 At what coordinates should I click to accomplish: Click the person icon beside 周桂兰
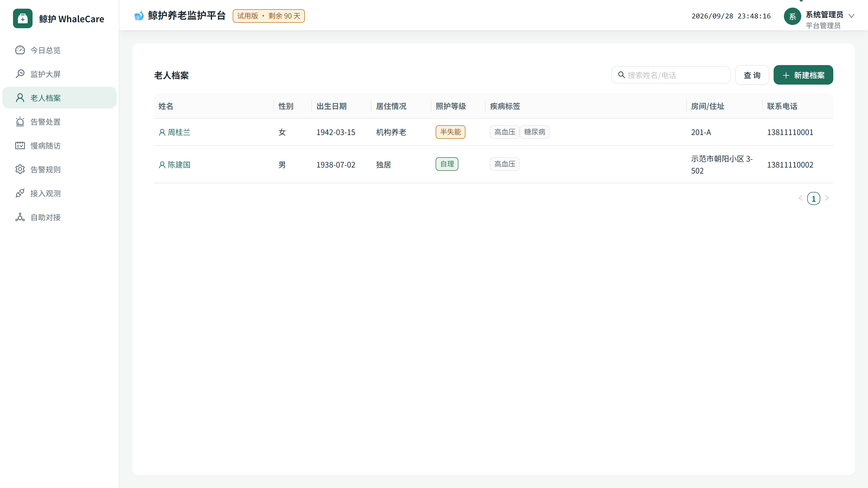[162, 132]
